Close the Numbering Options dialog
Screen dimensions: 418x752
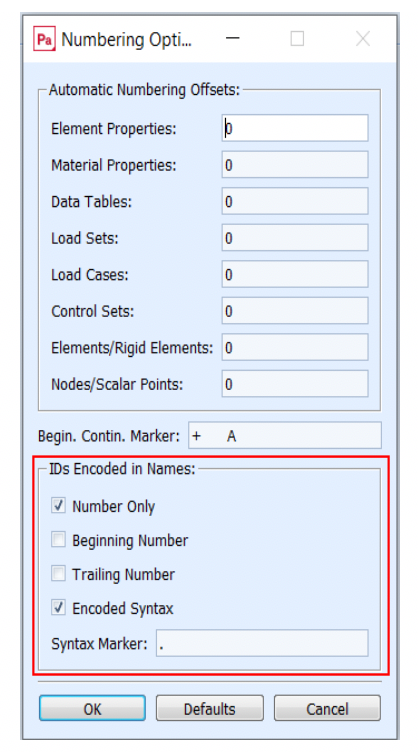coord(363,38)
